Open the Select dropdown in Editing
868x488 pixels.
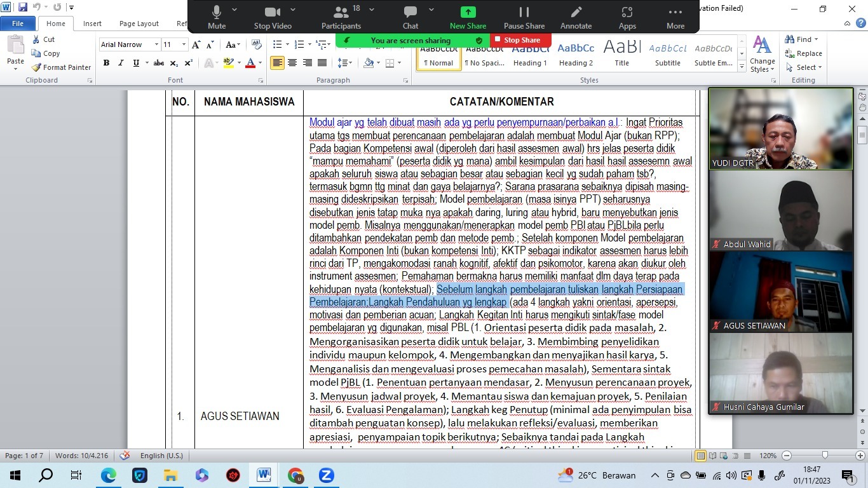click(804, 67)
